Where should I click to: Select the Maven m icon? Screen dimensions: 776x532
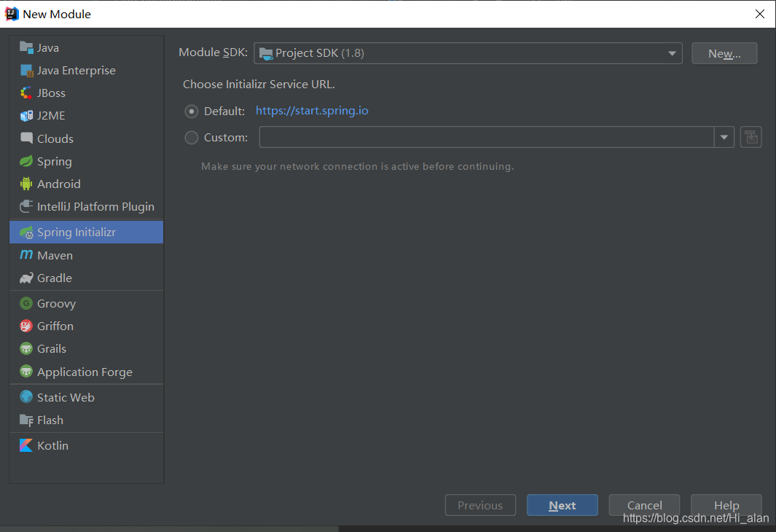(26, 255)
